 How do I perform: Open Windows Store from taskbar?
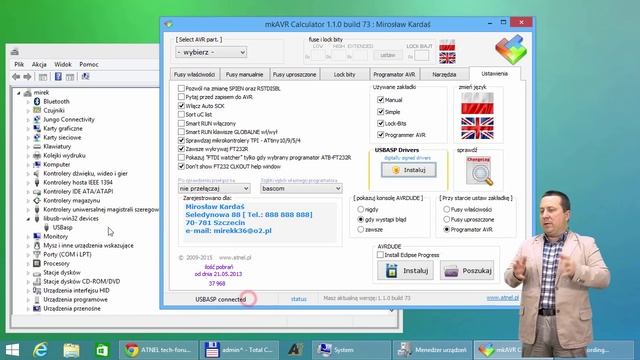102,350
